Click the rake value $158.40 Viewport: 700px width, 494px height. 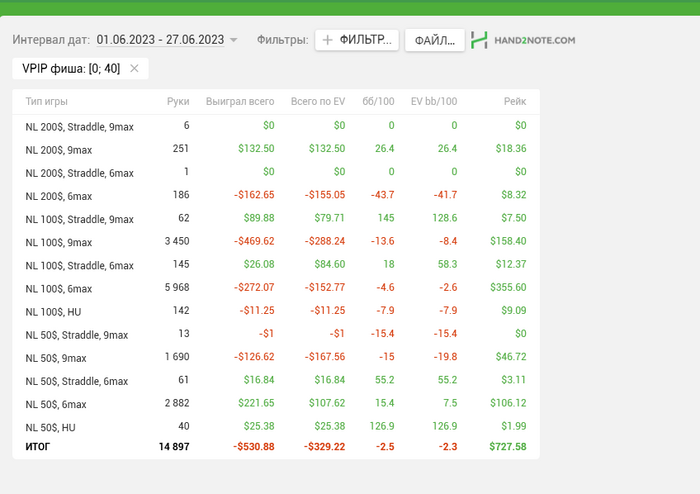(x=508, y=241)
